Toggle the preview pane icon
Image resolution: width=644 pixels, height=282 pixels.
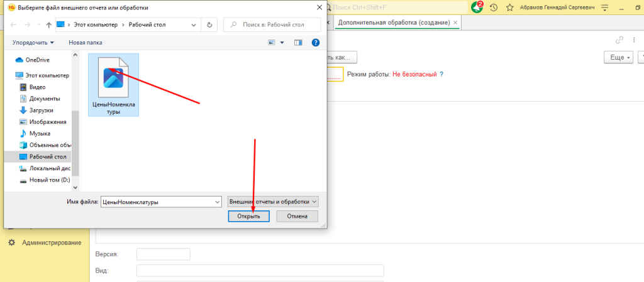point(299,43)
